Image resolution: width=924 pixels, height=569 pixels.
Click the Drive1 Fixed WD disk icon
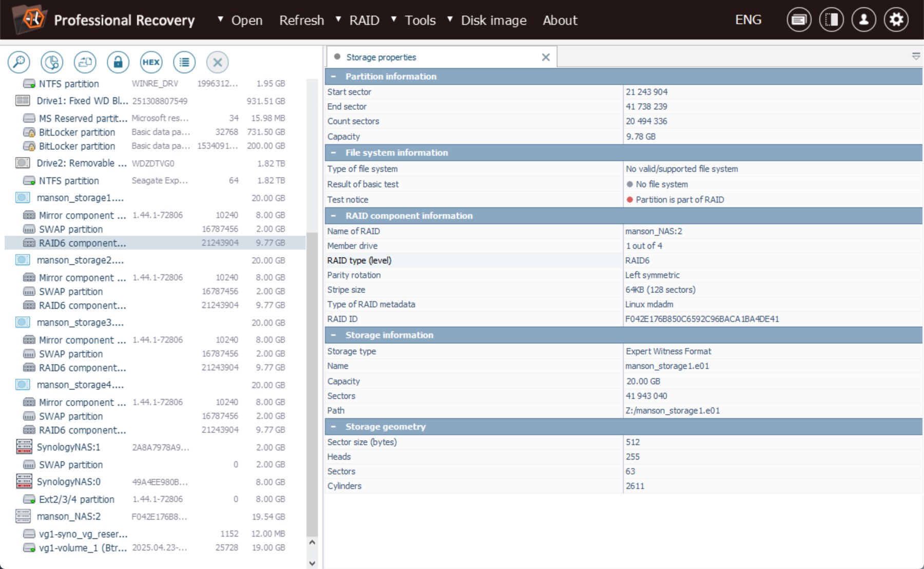pos(23,101)
